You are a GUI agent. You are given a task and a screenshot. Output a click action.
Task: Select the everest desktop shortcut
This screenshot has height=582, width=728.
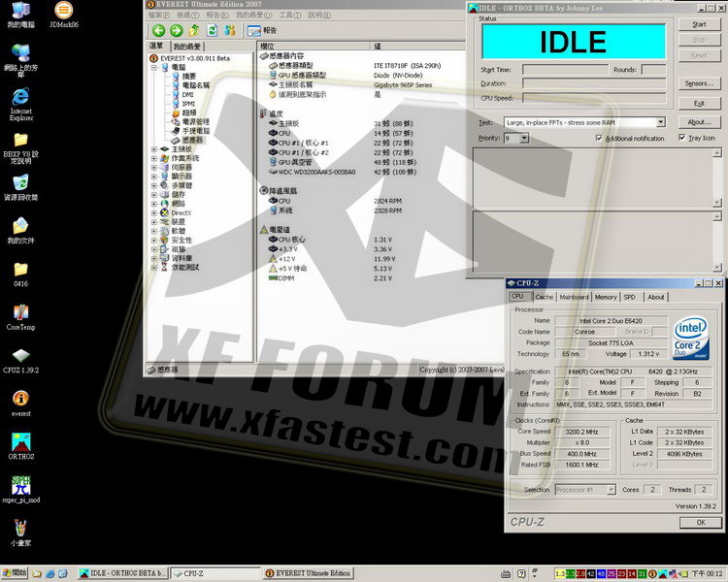point(21,404)
